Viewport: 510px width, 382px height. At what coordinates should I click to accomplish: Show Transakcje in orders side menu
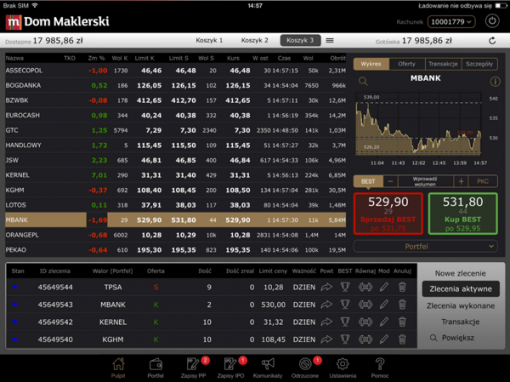pos(460,322)
